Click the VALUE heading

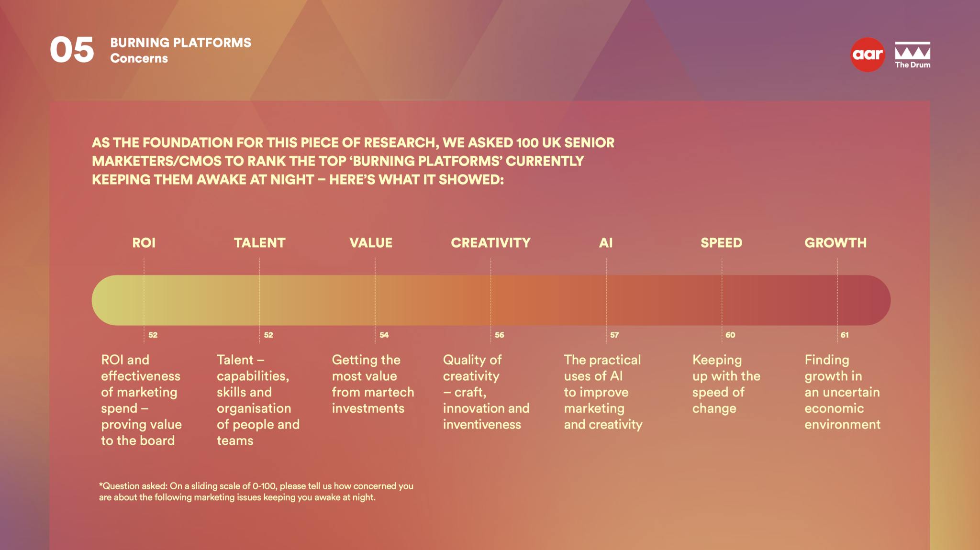(371, 243)
